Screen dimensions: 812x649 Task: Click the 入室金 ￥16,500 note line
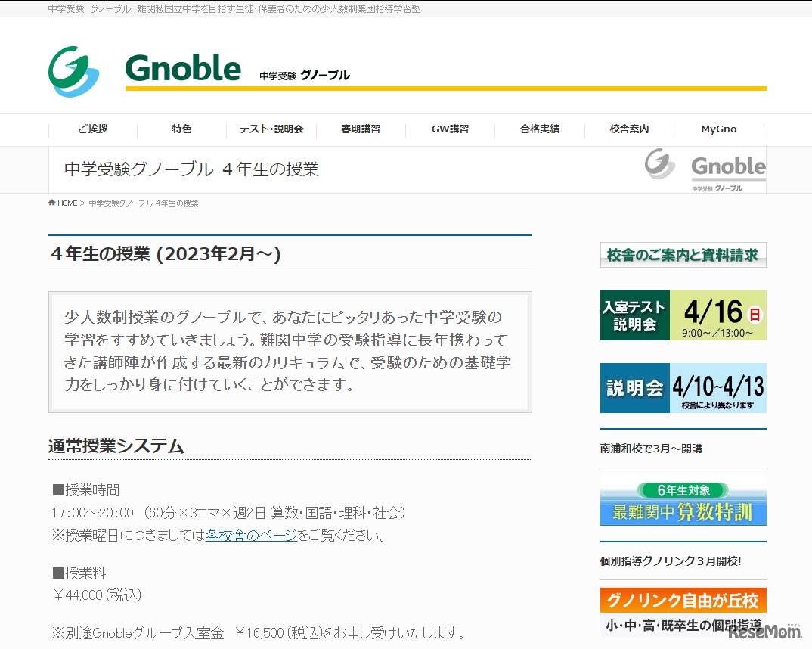click(x=259, y=632)
